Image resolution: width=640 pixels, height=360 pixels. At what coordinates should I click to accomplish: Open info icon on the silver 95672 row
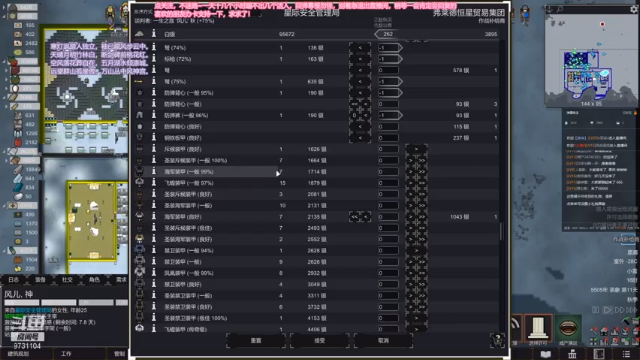pyautogui.click(x=154, y=33)
